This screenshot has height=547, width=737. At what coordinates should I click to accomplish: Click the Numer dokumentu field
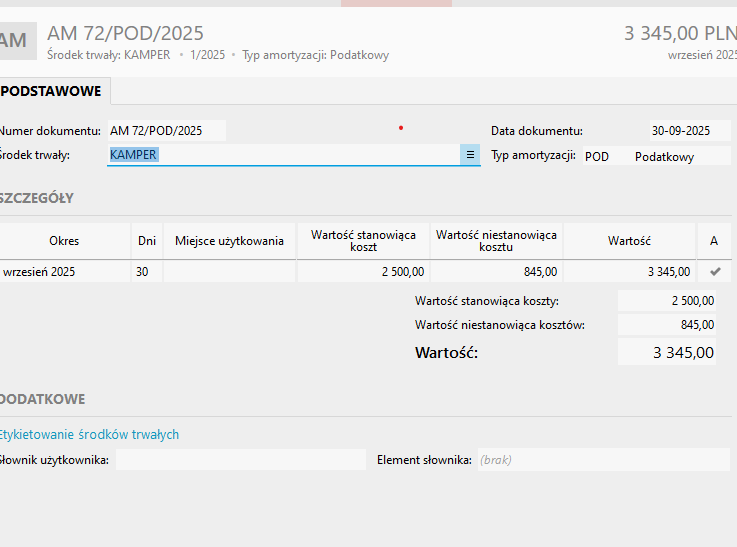click(166, 130)
